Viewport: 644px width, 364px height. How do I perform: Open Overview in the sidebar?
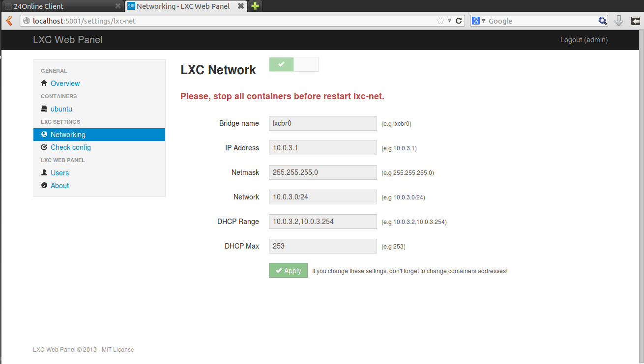65,84
